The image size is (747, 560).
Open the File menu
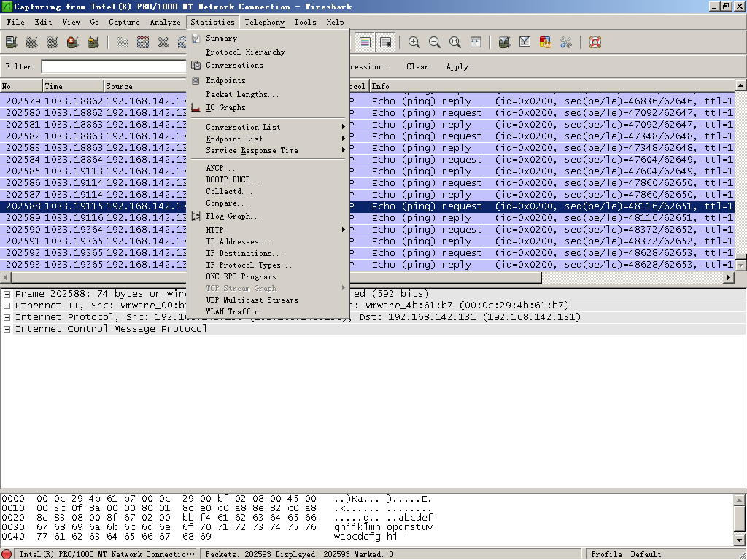[15, 22]
